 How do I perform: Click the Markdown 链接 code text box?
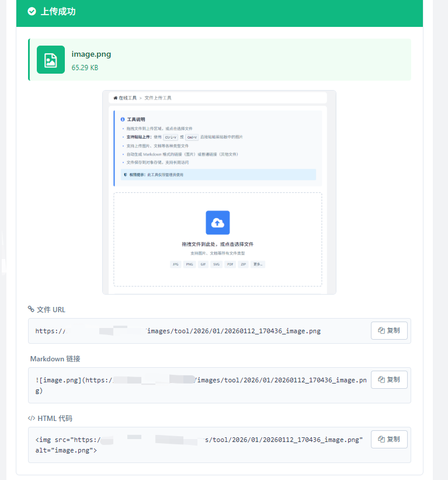coord(199,385)
